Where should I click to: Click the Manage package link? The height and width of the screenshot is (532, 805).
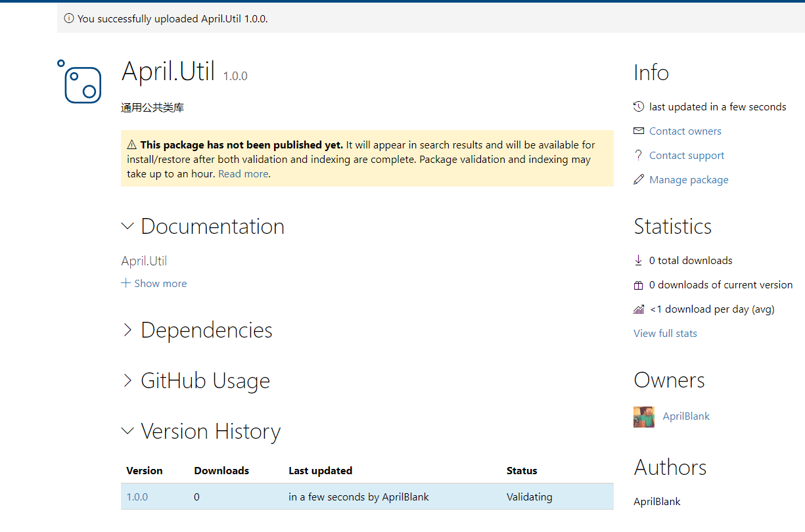689,179
